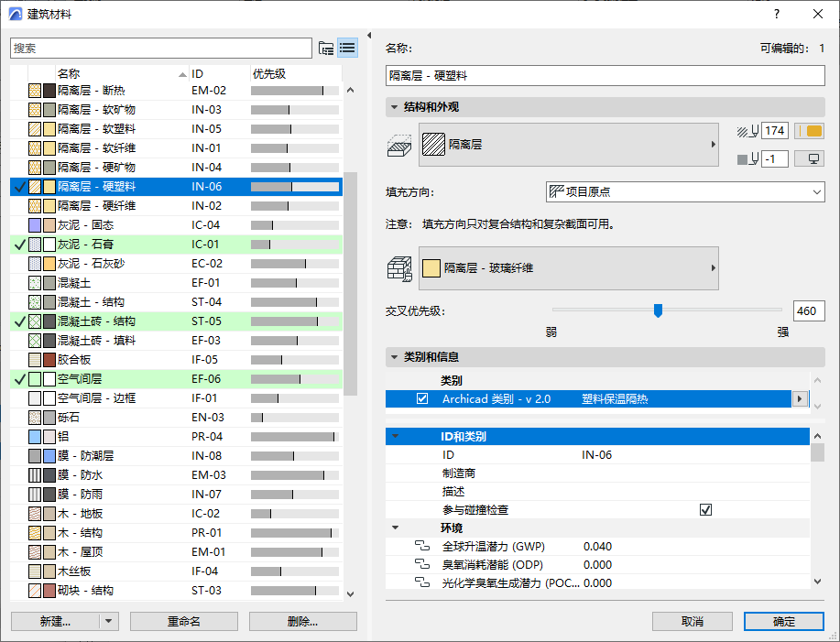Click the pen number field showing 174
Viewport: 840px width, 642px height.
(775, 131)
